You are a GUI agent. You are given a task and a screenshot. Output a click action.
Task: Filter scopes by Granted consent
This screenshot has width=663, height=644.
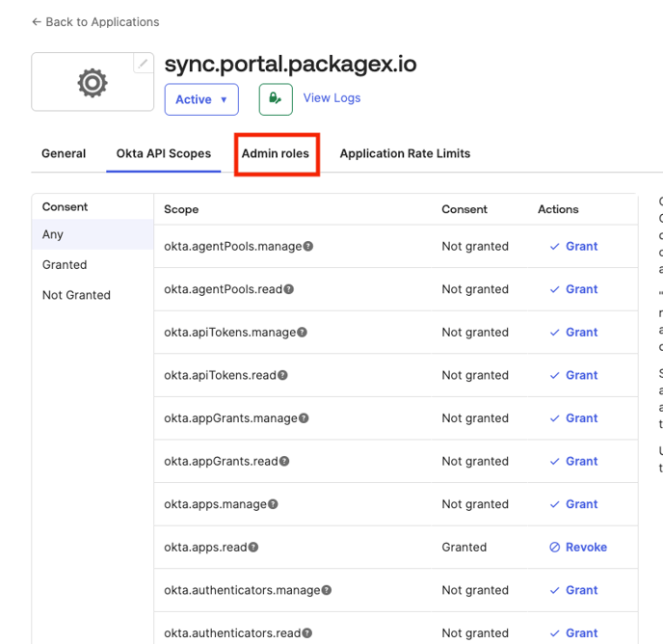[x=65, y=264]
